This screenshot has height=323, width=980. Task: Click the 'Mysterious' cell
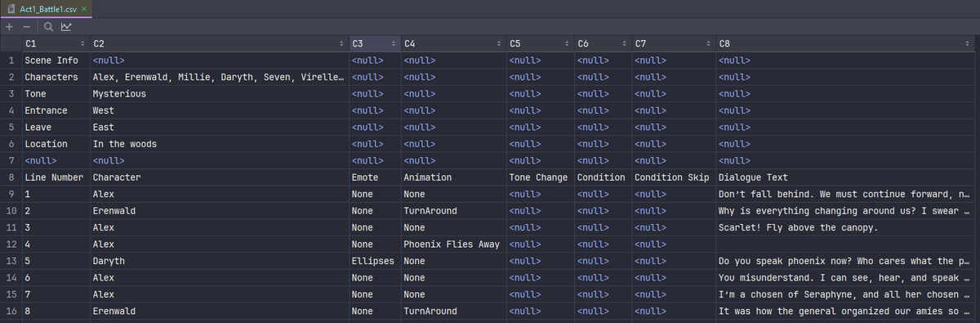coord(219,94)
